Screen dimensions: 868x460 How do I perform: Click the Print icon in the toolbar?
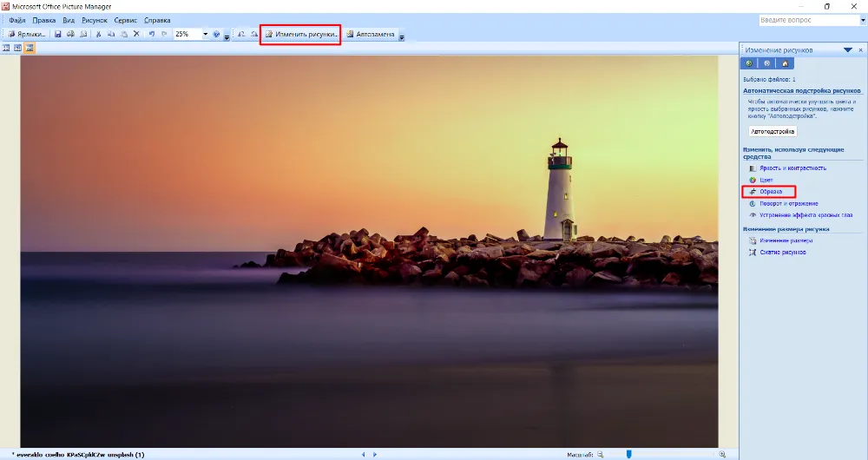pyautogui.click(x=70, y=34)
